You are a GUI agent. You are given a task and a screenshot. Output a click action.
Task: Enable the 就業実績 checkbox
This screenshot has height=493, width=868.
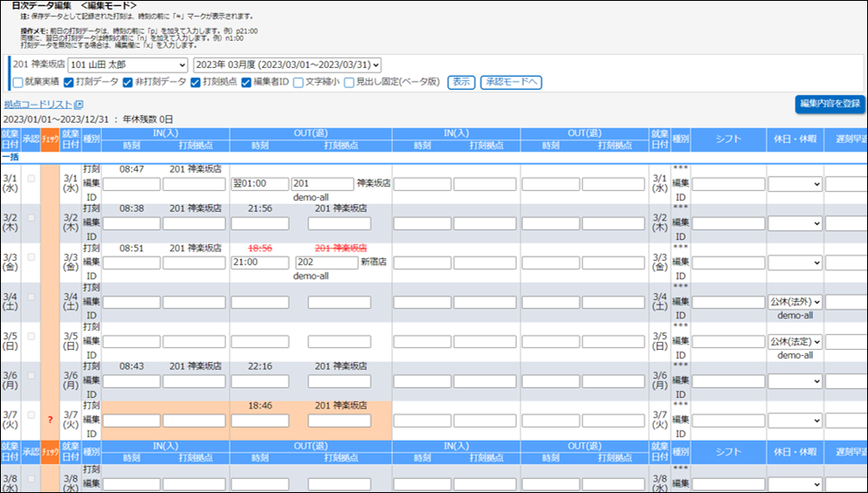[18, 83]
